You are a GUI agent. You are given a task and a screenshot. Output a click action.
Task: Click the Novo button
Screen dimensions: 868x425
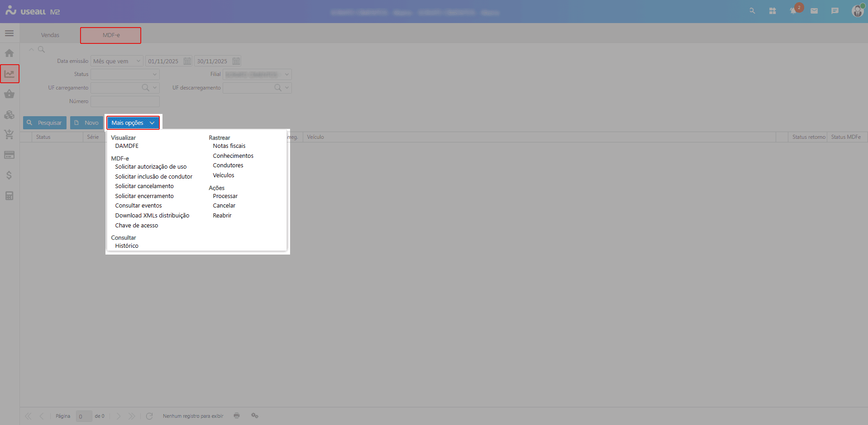pyautogui.click(x=86, y=123)
